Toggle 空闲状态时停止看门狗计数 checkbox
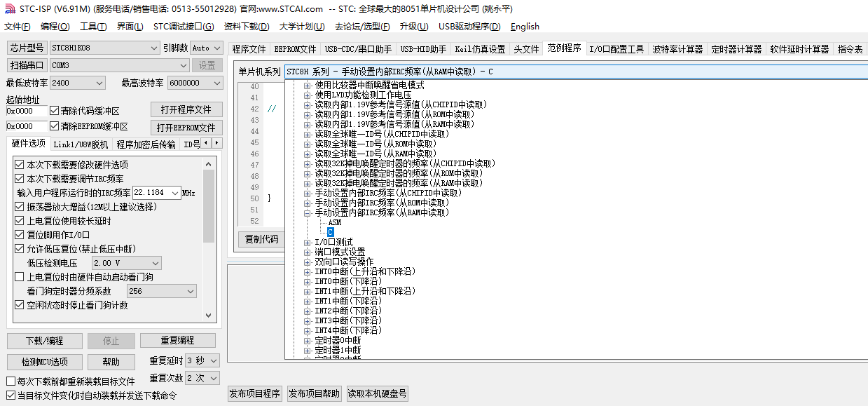This screenshot has width=868, height=406. (x=20, y=305)
